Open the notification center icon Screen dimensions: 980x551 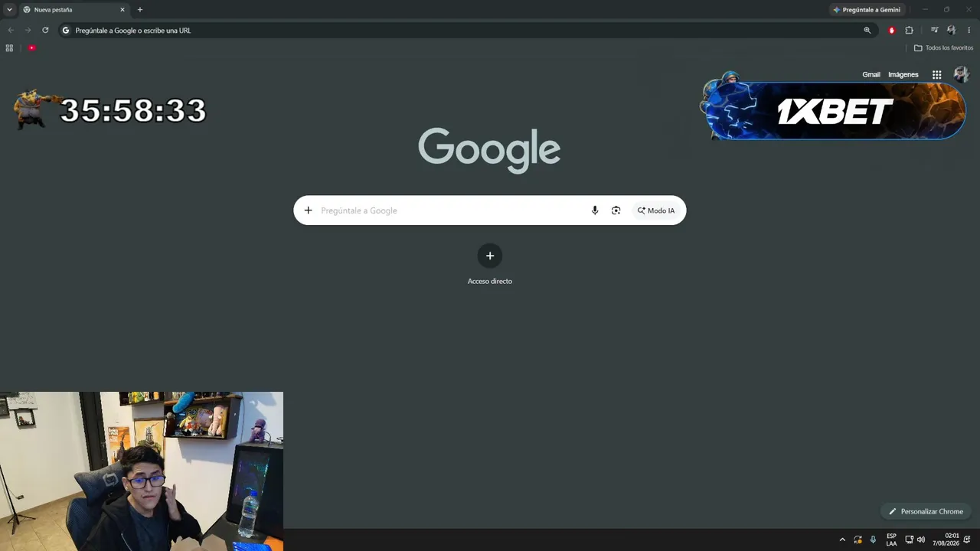tap(967, 540)
